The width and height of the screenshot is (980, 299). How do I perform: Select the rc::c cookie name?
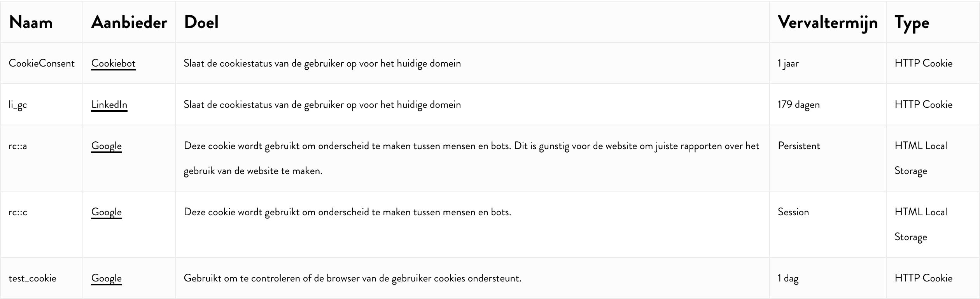click(18, 212)
